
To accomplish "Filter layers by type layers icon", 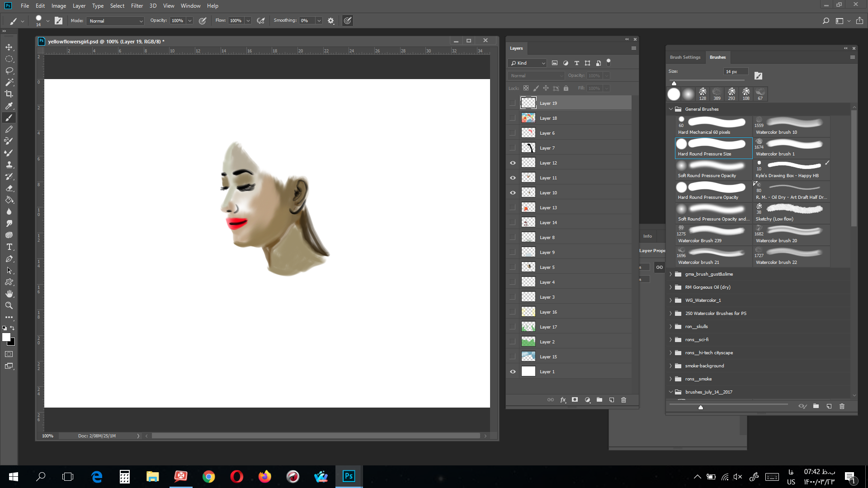I will 576,63.
